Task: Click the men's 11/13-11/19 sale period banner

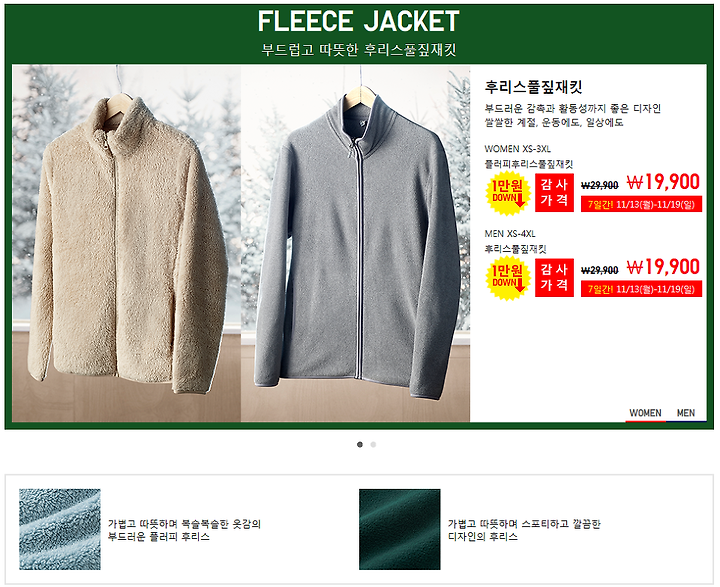Action: (641, 289)
